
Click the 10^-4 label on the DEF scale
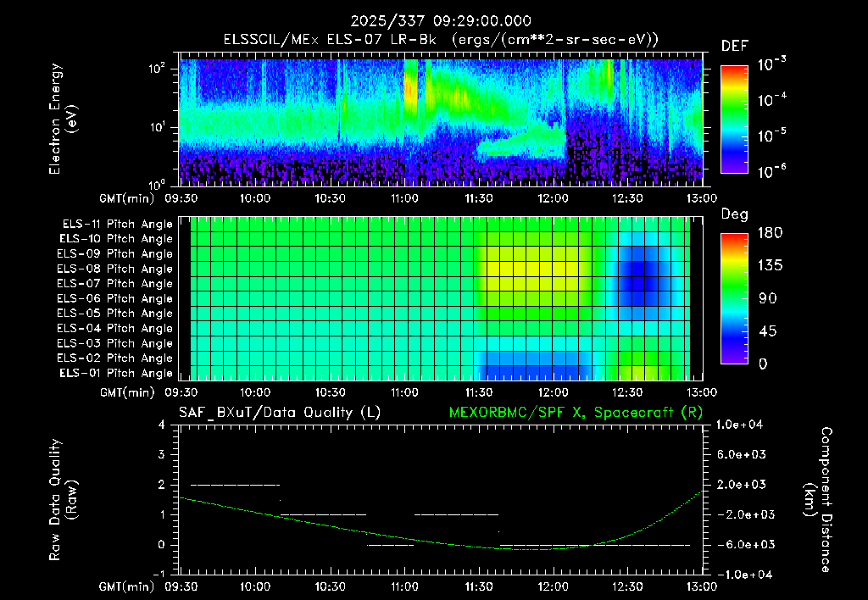(771, 100)
